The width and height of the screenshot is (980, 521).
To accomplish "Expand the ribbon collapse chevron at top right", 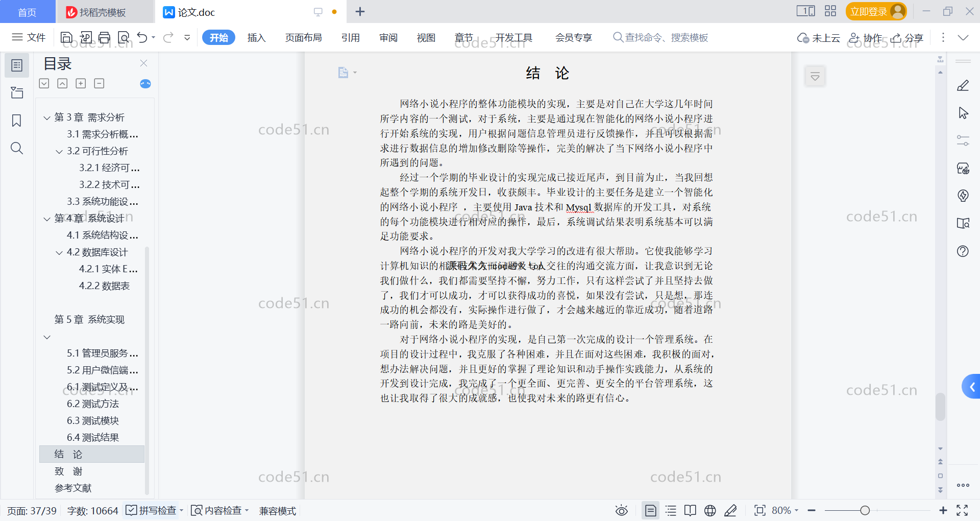I will click(963, 37).
